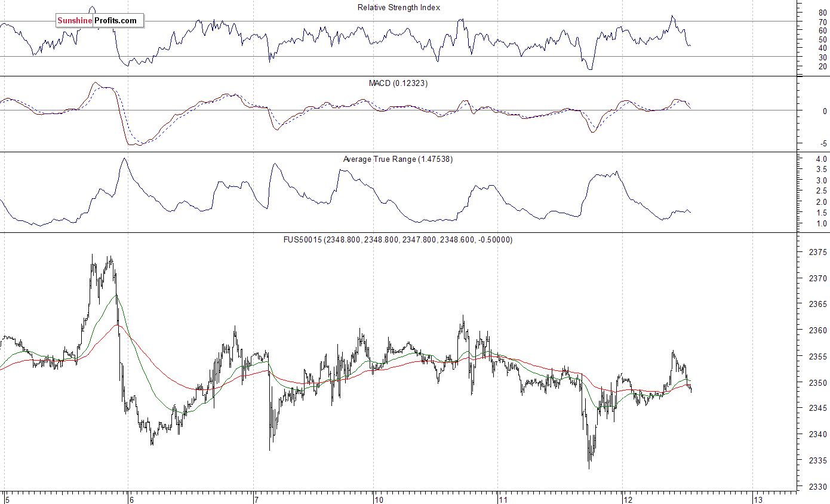Click date label 12 on time axis
Screen dimensions: 830x504
[628, 499]
